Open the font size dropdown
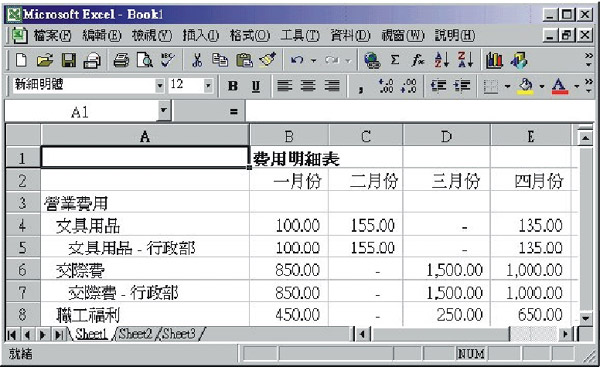Viewport: 600px width, 367px height. [208, 86]
